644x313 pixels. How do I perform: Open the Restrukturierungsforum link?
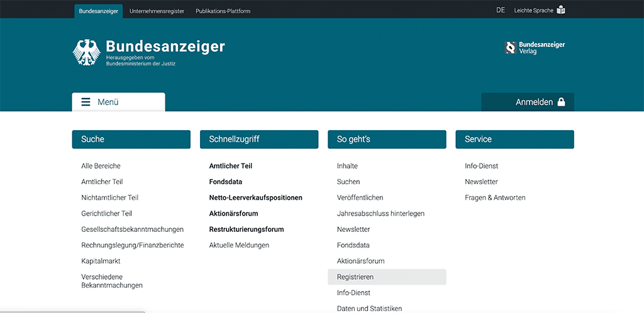coord(247,229)
